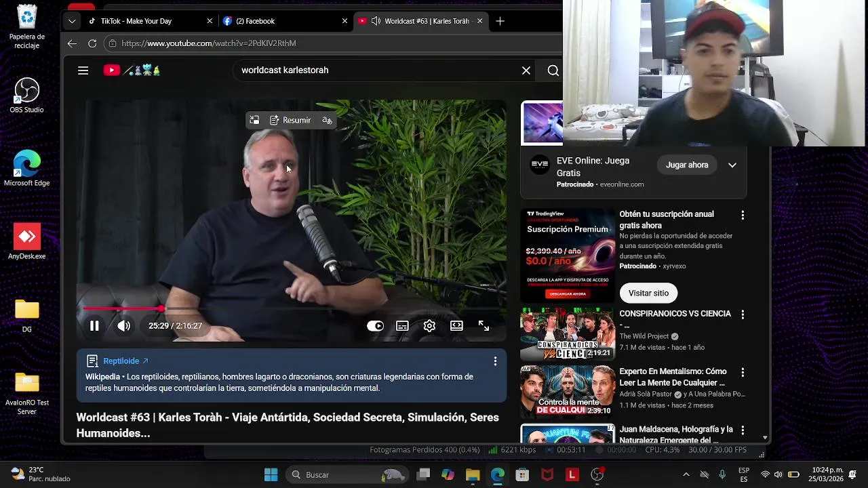Select the OBS Studio desktop icon

click(x=27, y=96)
